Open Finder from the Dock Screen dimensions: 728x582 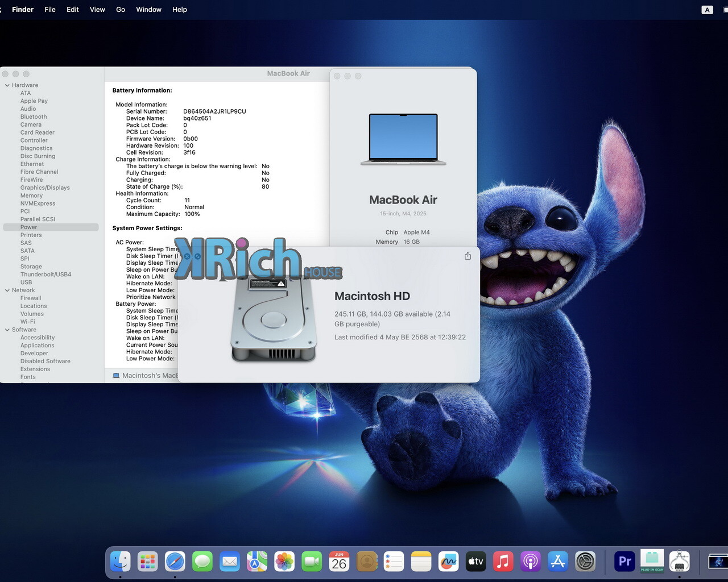pos(120,562)
